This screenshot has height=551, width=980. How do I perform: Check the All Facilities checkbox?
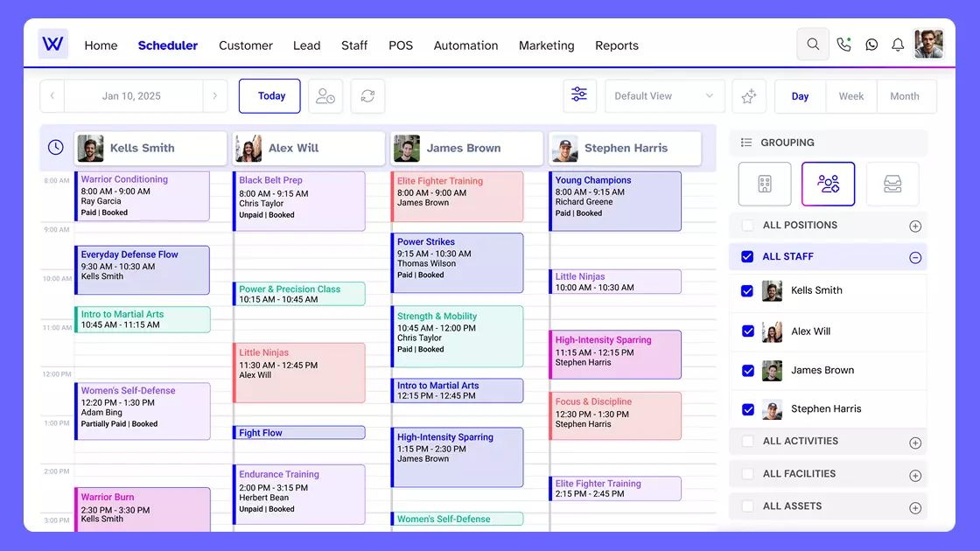[747, 473]
